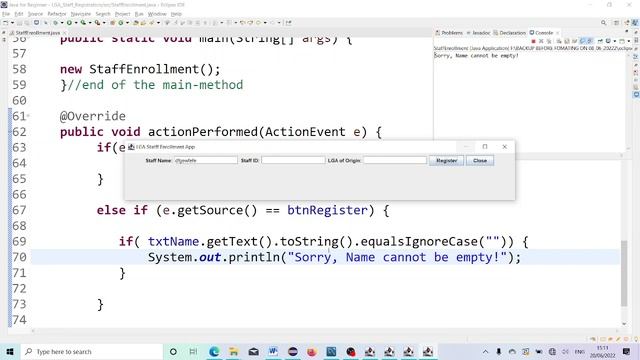This screenshot has width=640, height=360.
Task: Click the taskbar clock showing 15:11
Action: click(x=602, y=351)
